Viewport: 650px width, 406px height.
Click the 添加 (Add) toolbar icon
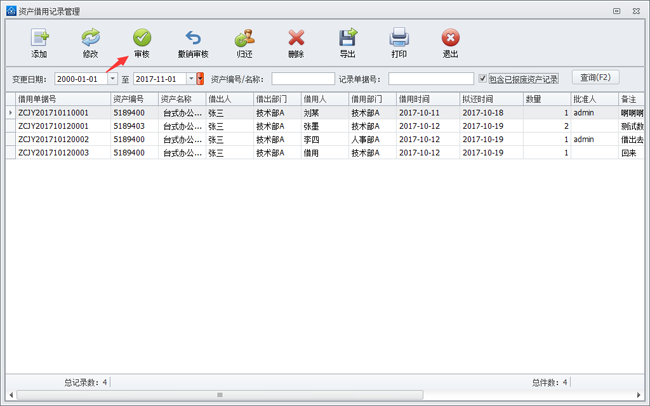[x=39, y=40]
